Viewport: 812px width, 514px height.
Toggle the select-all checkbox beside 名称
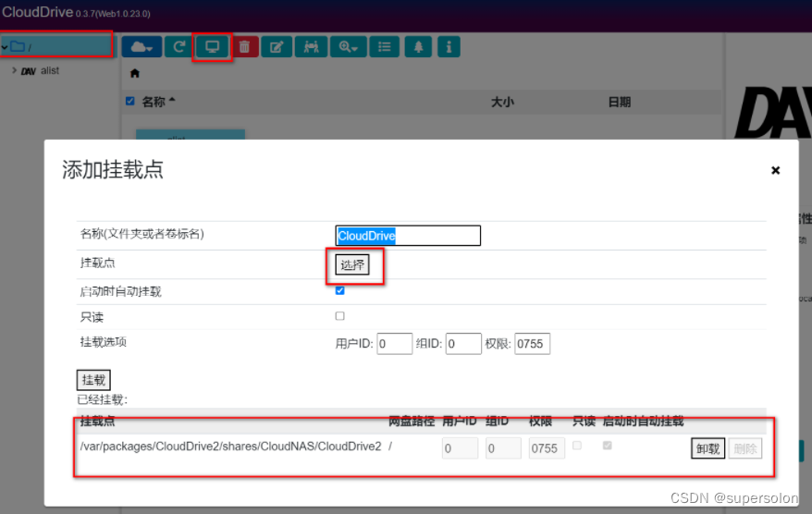point(130,101)
